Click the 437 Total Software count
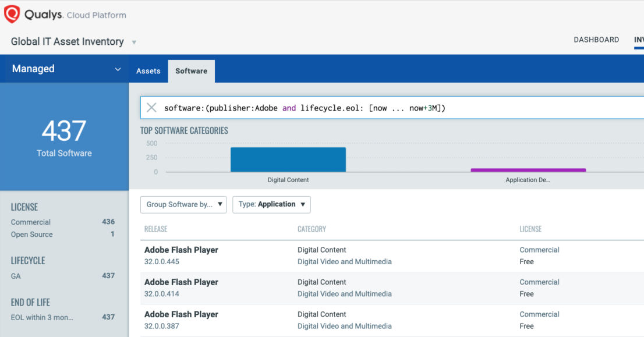The image size is (644, 337). pyautogui.click(x=64, y=131)
